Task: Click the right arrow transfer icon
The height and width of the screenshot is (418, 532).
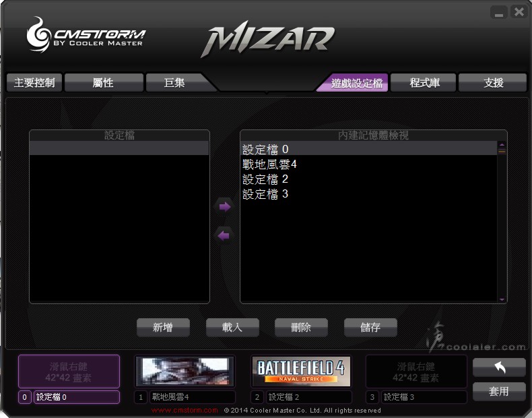Action: click(225, 206)
